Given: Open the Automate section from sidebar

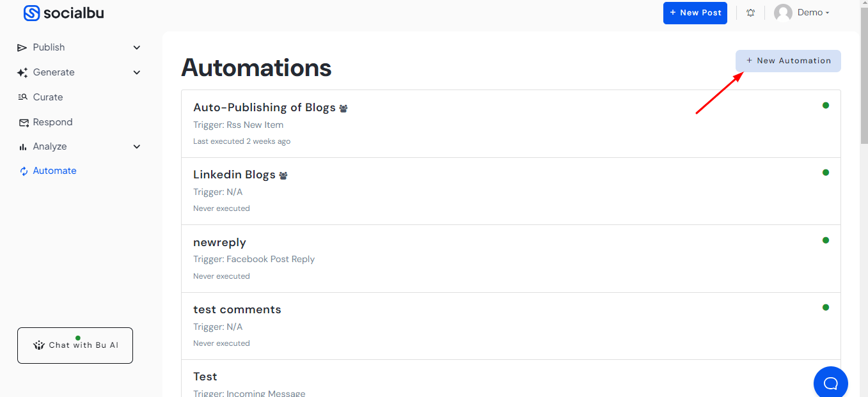Looking at the screenshot, I should (x=54, y=170).
